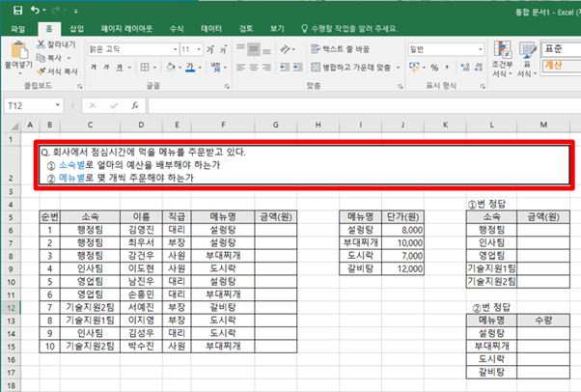The width and height of the screenshot is (581, 392).
Task: Click the percent style icon
Action: tap(434, 68)
